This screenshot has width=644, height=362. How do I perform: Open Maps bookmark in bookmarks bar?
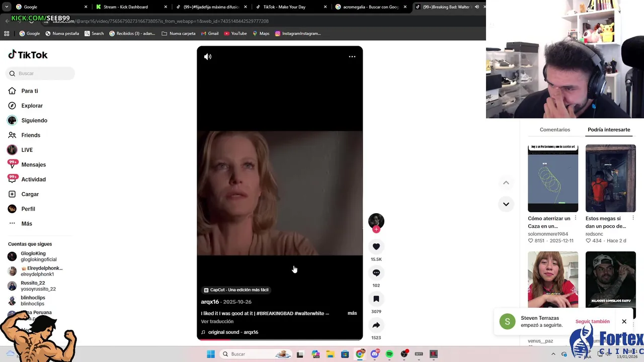(261, 34)
